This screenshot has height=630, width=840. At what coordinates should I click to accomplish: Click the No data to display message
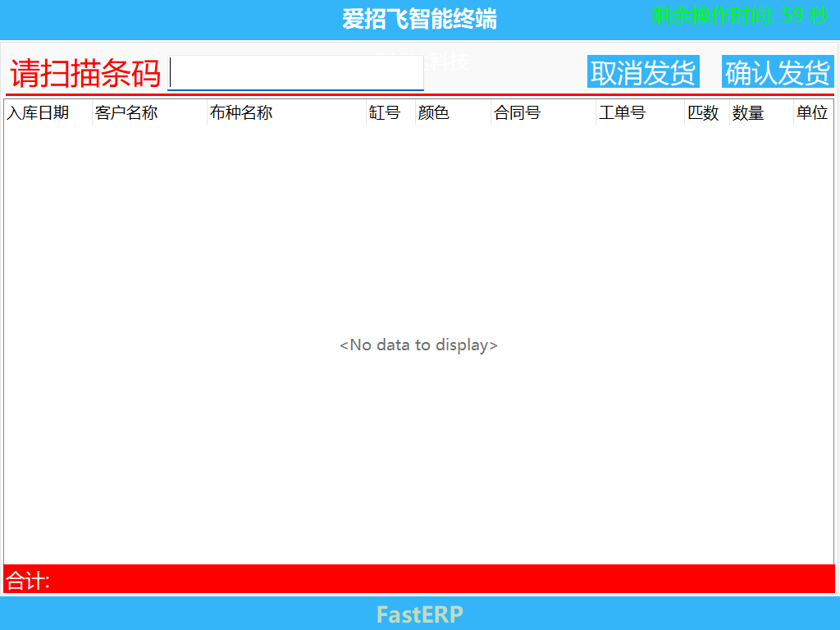(419, 345)
